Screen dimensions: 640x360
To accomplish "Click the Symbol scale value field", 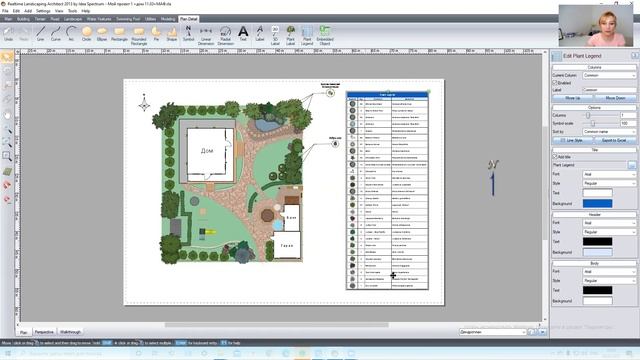I will pyautogui.click(x=628, y=123).
